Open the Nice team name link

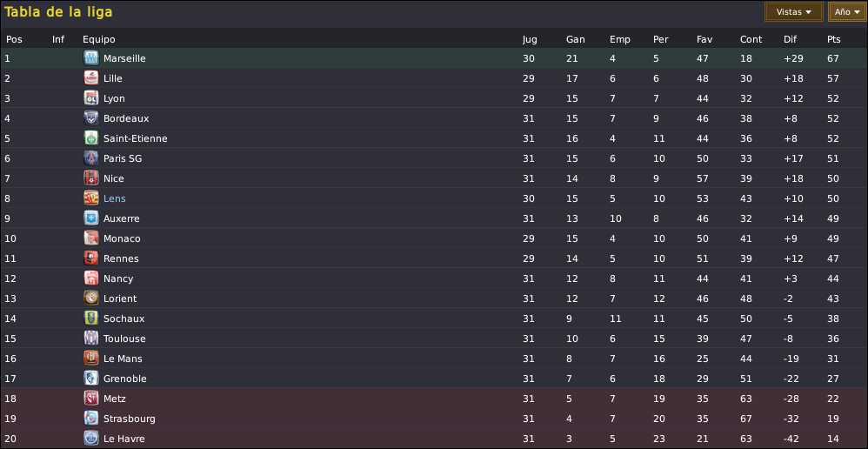[113, 178]
